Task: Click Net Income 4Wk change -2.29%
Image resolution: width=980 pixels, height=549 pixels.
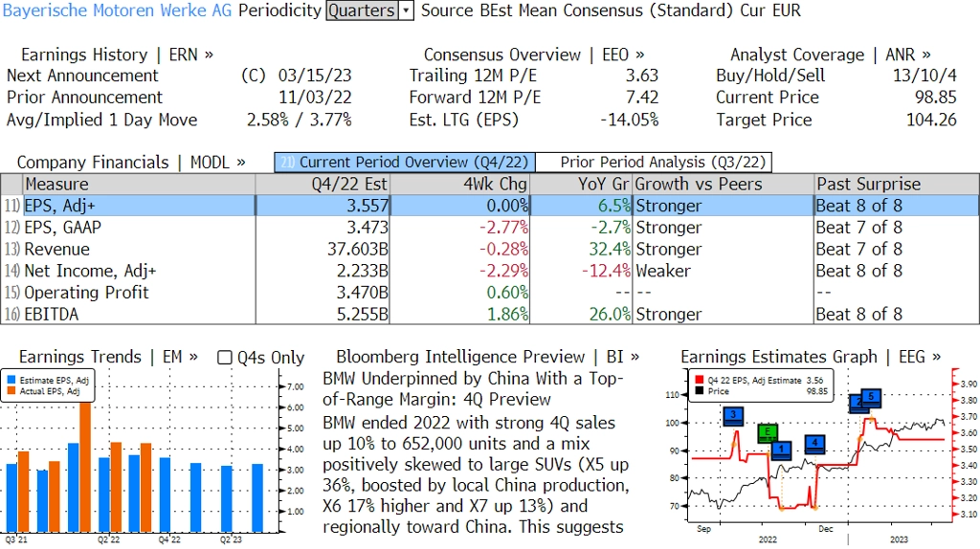Action: [x=503, y=271]
